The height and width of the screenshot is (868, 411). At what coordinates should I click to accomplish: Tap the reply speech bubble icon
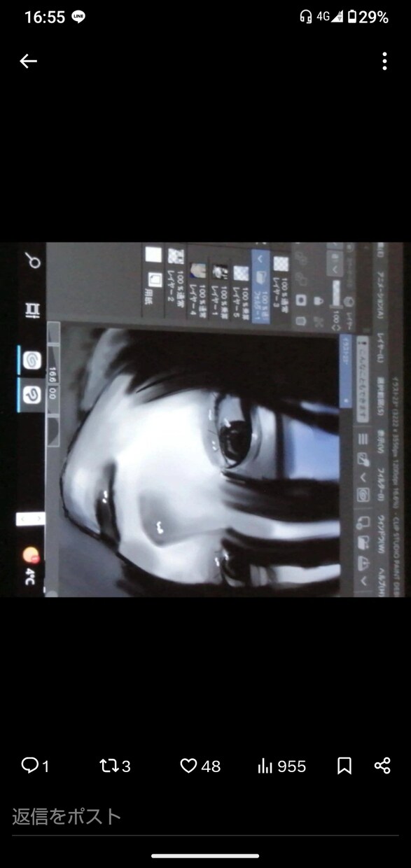click(29, 766)
